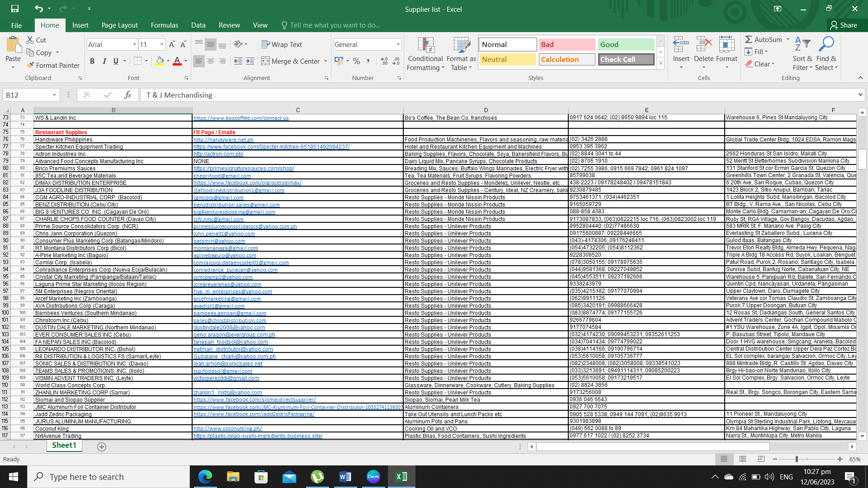Expand the Name Box dropdown arrow
The image size is (868, 488).
tap(54, 95)
